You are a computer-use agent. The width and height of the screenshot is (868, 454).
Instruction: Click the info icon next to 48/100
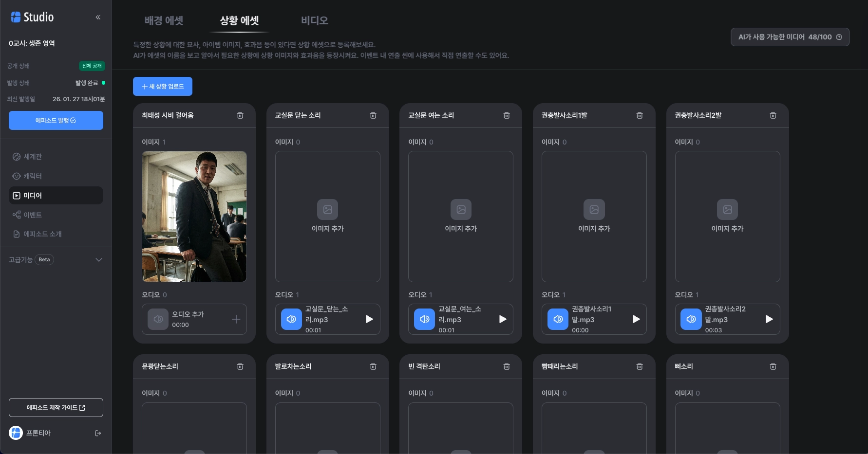[x=839, y=37]
